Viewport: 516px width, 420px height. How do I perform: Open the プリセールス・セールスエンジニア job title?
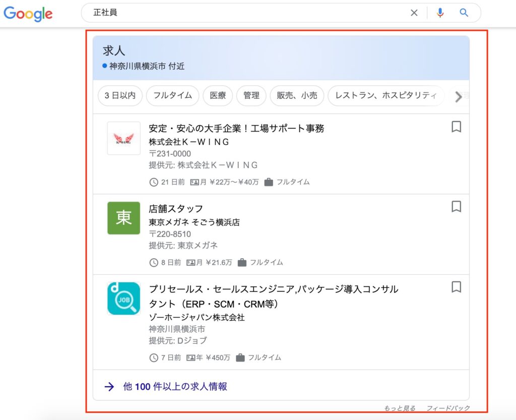point(274,296)
